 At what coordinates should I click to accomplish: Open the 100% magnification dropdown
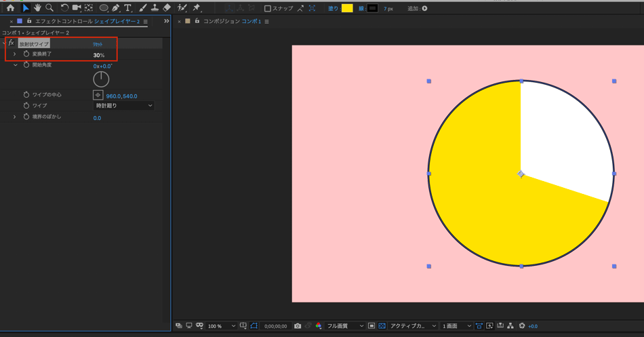[222, 326]
